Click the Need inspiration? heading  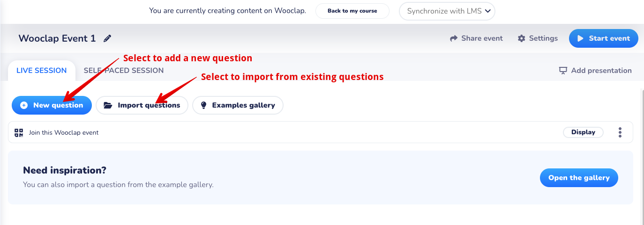tap(65, 170)
